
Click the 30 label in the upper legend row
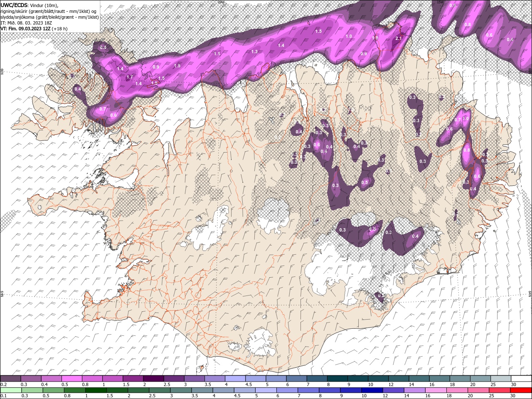click(x=513, y=384)
